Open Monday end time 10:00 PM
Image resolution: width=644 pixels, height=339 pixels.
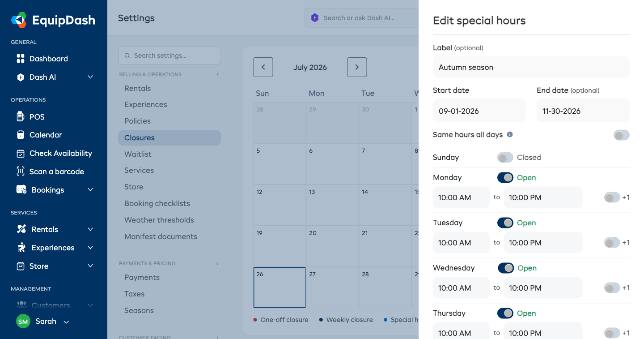point(543,197)
